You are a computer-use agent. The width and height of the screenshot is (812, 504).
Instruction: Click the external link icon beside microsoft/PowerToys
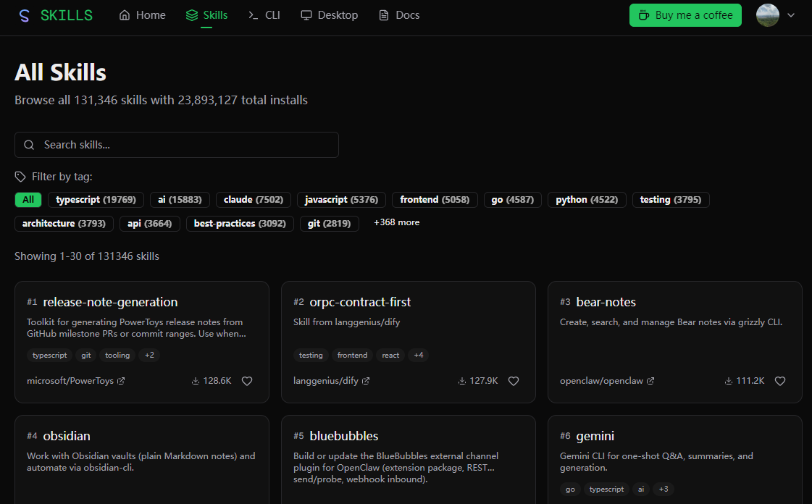click(121, 381)
